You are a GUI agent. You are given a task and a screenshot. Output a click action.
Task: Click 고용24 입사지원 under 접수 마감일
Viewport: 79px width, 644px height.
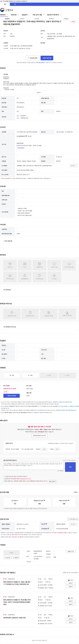pos(12,396)
